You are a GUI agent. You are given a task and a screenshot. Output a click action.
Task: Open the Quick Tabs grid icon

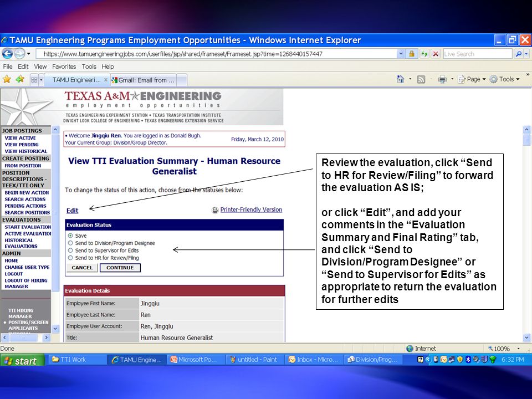point(34,80)
